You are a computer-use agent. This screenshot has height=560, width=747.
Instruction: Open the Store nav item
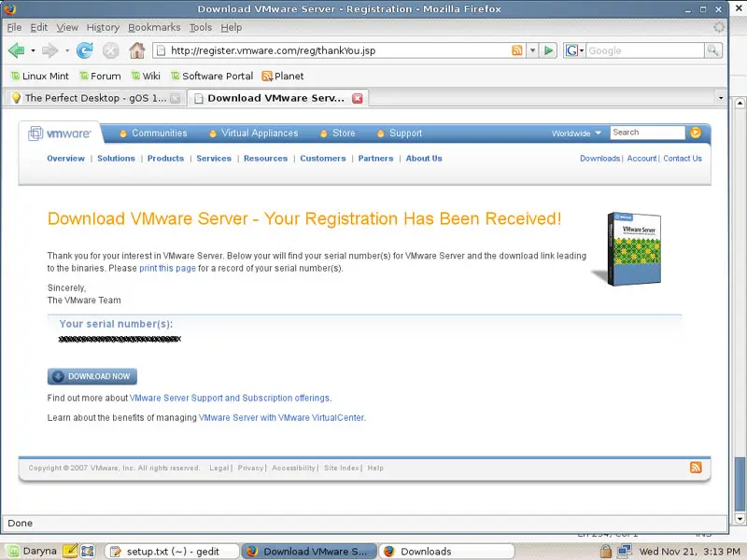pyautogui.click(x=338, y=133)
